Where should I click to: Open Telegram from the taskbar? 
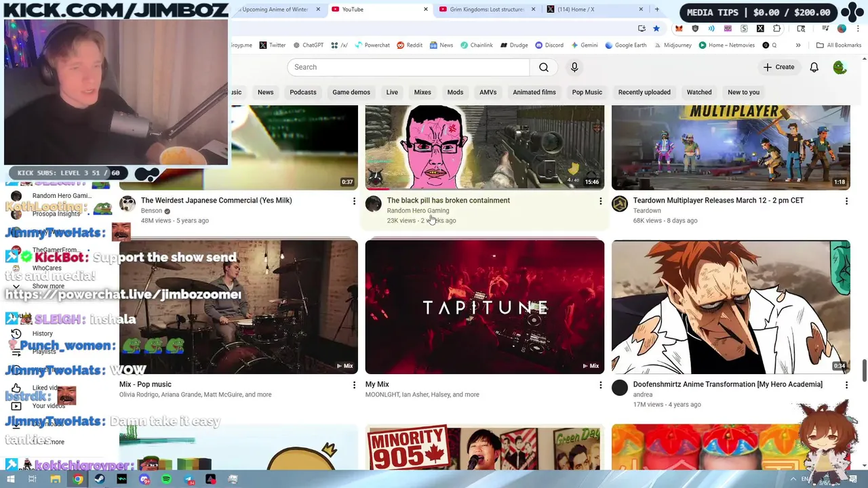coord(189,479)
